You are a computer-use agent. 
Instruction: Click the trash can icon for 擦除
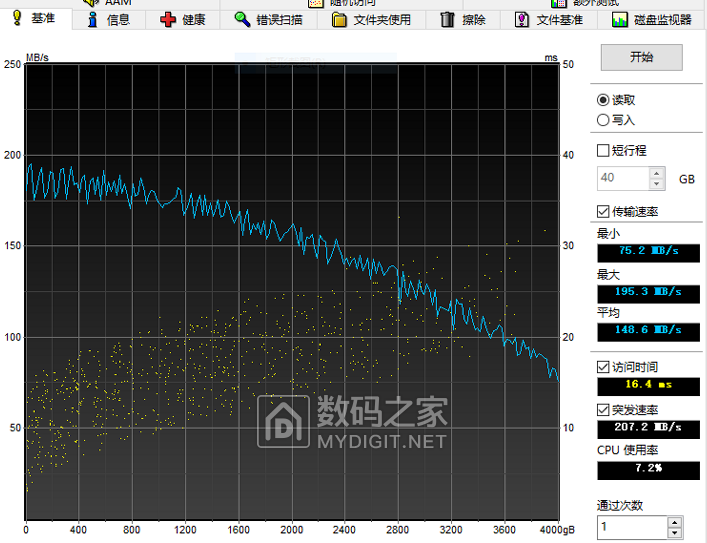(447, 19)
